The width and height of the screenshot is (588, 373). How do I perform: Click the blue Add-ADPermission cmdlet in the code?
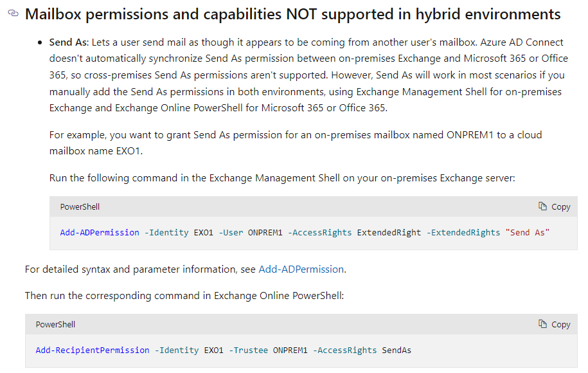coord(100,233)
